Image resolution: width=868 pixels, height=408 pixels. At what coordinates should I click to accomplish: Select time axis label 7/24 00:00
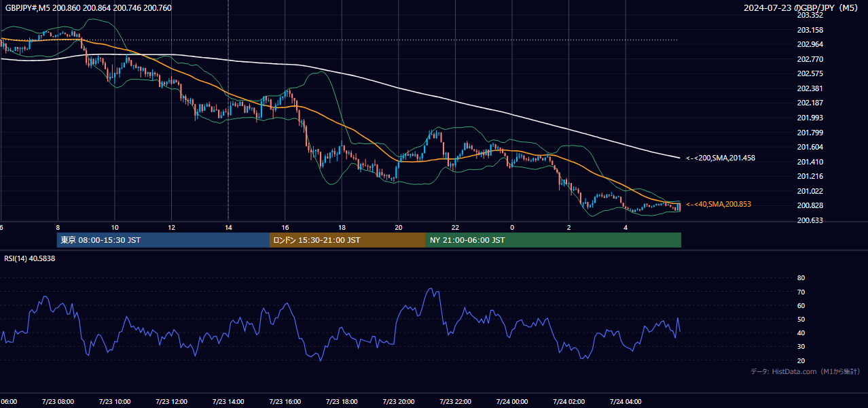pyautogui.click(x=512, y=401)
